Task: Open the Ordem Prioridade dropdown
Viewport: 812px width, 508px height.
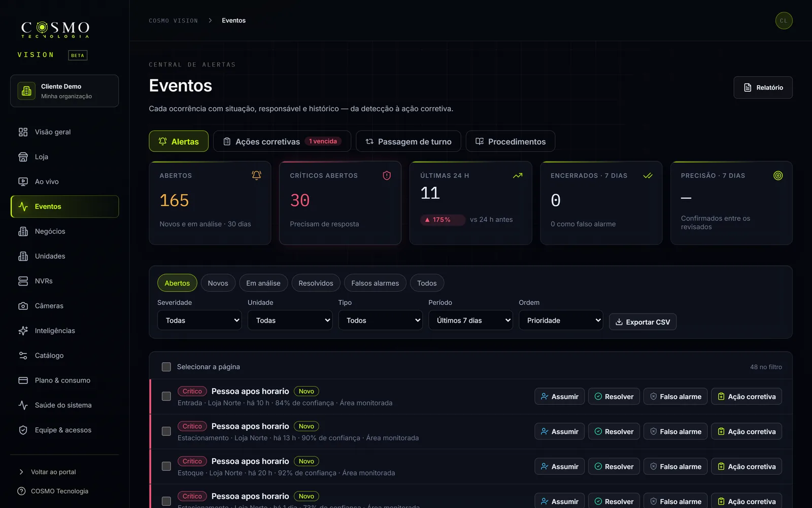Action: pos(561,321)
